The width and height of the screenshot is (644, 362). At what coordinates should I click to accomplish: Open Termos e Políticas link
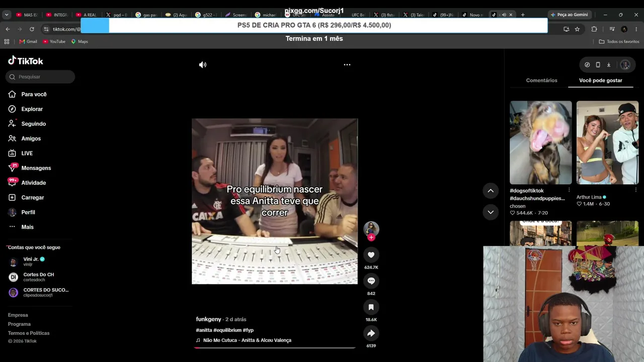click(29, 333)
